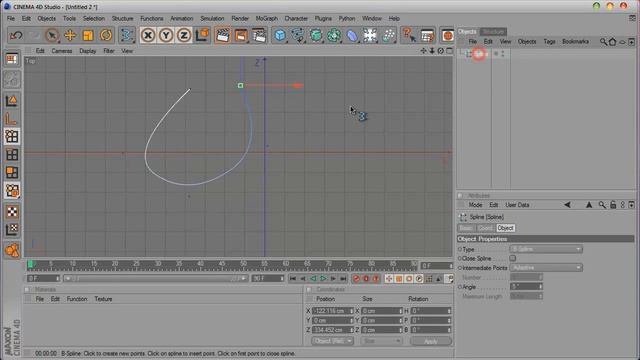Click the context help question-mark icon

[x=409, y=35]
